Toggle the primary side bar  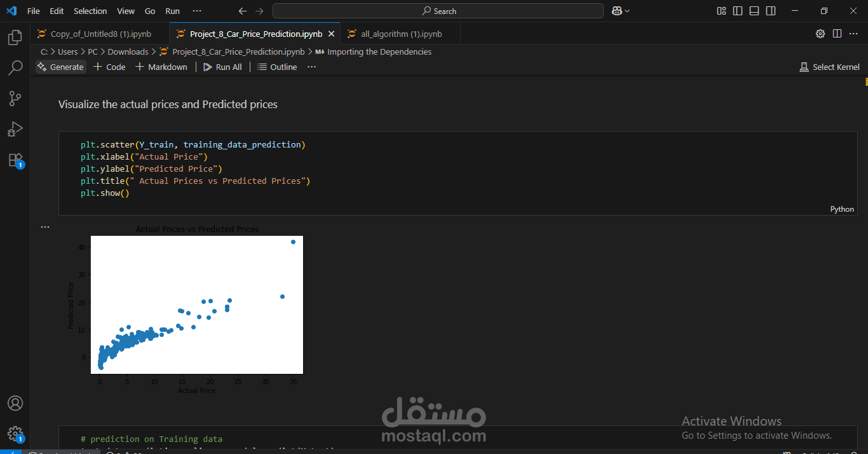coord(738,11)
